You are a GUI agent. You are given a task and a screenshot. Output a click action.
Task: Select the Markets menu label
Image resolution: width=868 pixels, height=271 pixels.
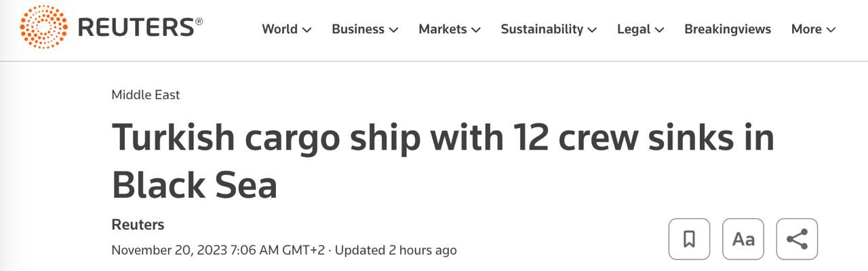coord(442,29)
